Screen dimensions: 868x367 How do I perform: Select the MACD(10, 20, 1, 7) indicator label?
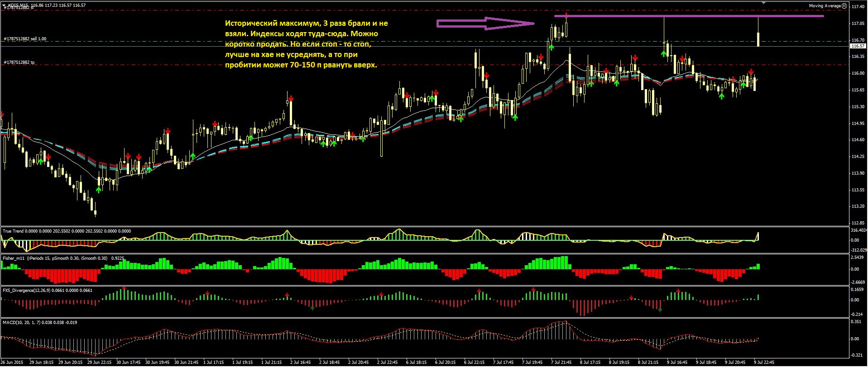coord(22,323)
